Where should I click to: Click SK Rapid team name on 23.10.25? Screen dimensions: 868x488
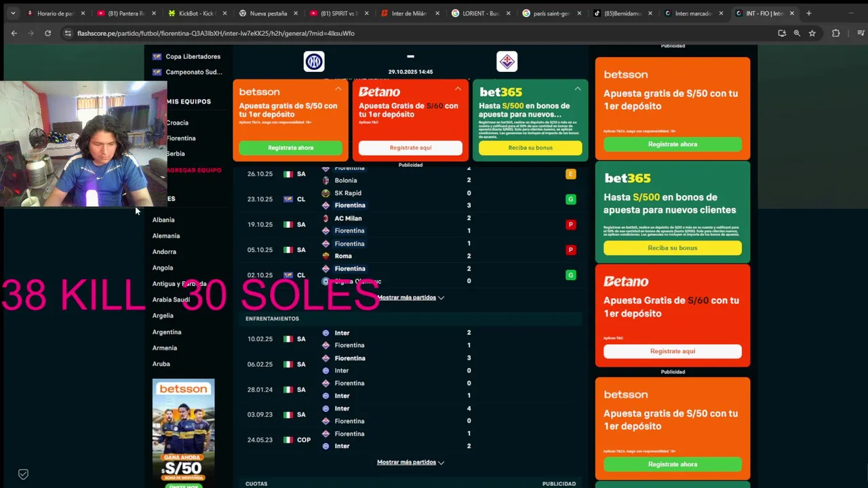(348, 193)
